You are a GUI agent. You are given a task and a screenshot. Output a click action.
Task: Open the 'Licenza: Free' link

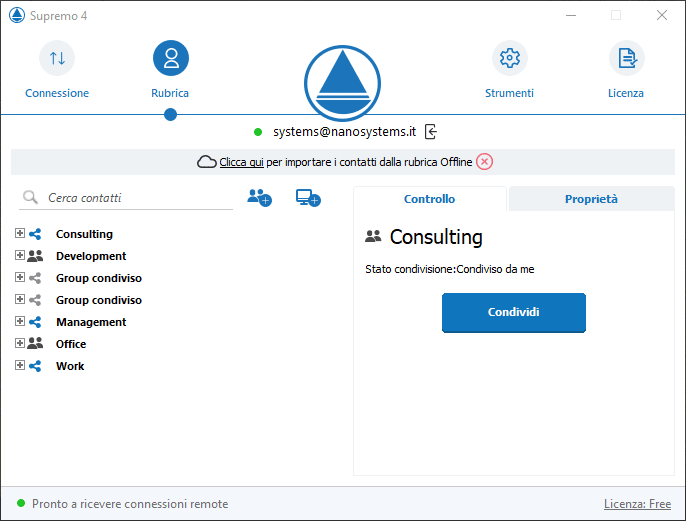[637, 504]
